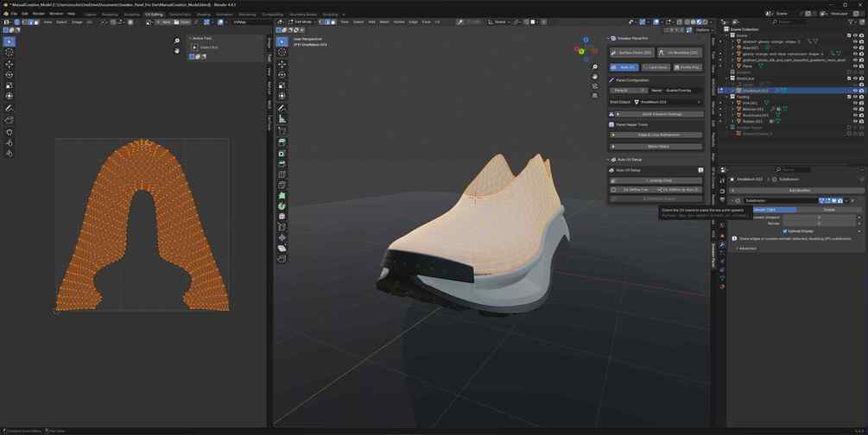The image size is (868, 435).
Task: Click the blue Z axis on navigation gizmo
Action: coord(586,40)
